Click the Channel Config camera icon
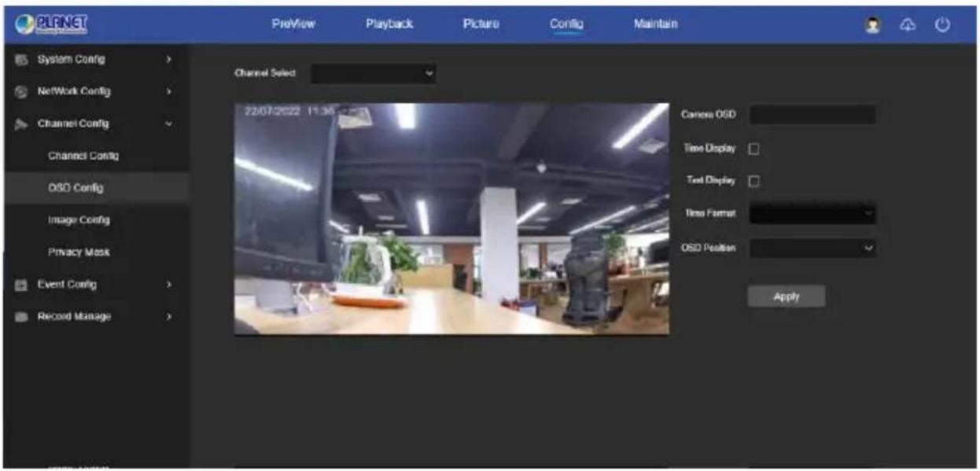 click(x=23, y=124)
